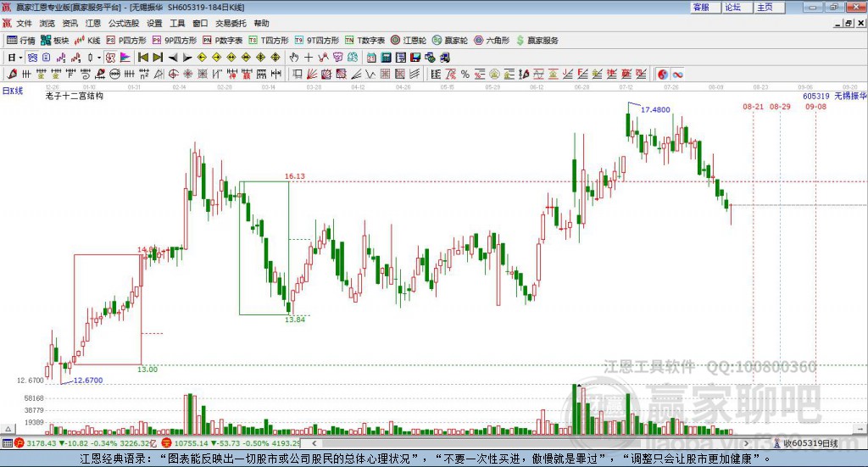Open the 文件 menu
Viewport: 868px width, 467px height.
tap(24, 23)
